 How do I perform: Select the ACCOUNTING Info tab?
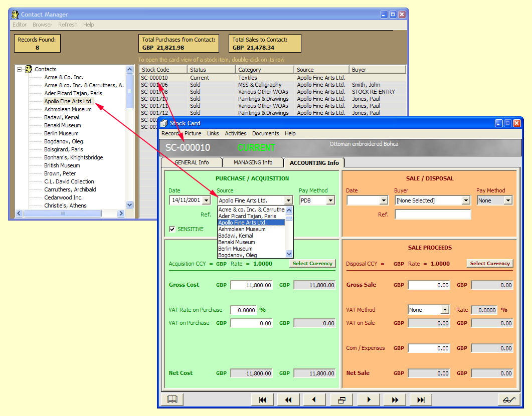click(x=314, y=163)
